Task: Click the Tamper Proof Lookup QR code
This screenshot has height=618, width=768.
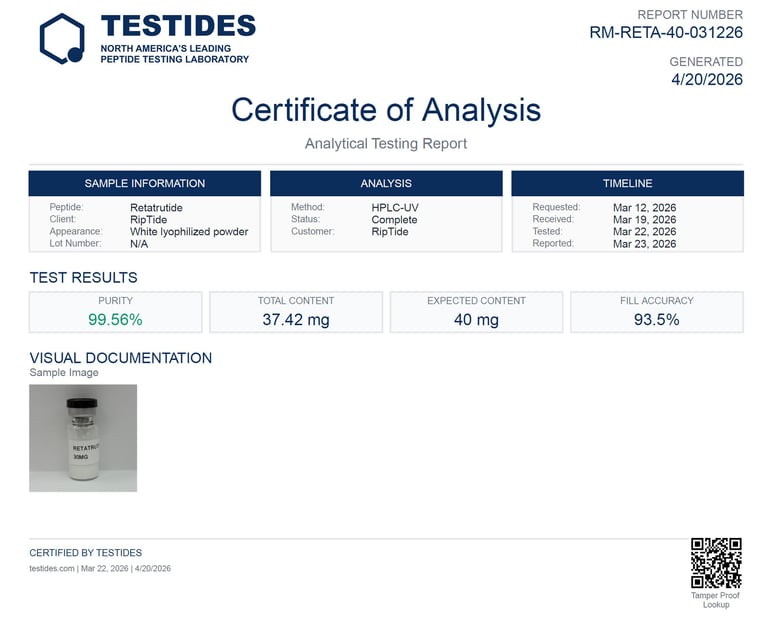Action: point(716,563)
